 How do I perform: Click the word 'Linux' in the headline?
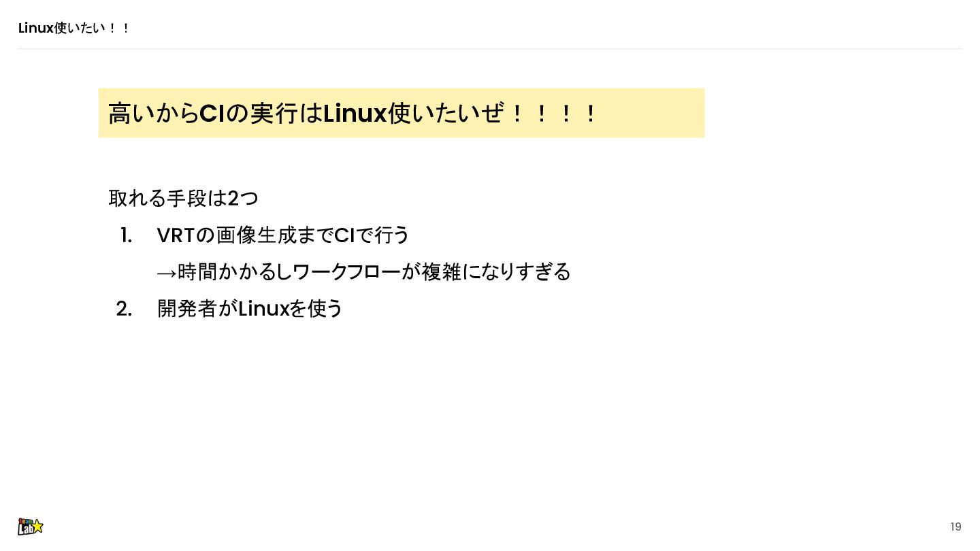point(355,114)
